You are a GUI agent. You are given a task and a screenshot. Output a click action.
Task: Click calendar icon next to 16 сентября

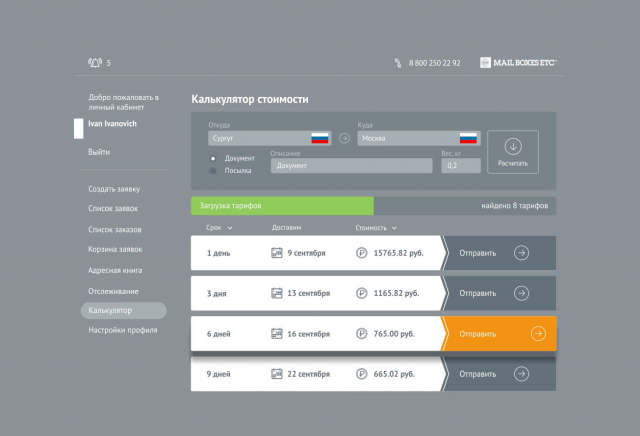coord(277,334)
